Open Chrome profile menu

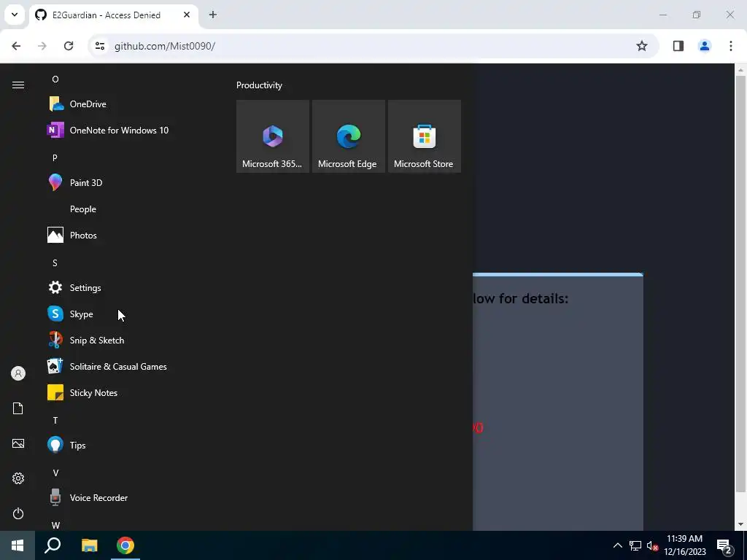pyautogui.click(x=705, y=46)
